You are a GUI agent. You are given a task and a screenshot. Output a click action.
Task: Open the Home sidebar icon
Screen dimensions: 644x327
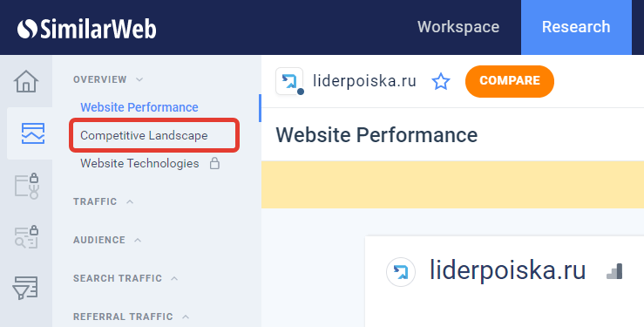26,81
